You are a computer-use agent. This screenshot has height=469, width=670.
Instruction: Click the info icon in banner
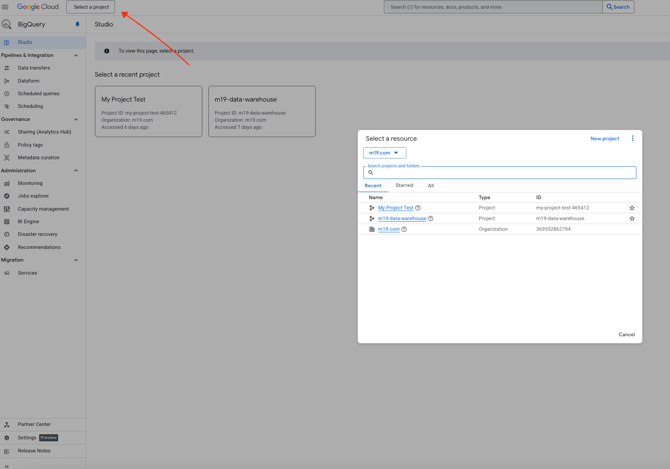(106, 51)
